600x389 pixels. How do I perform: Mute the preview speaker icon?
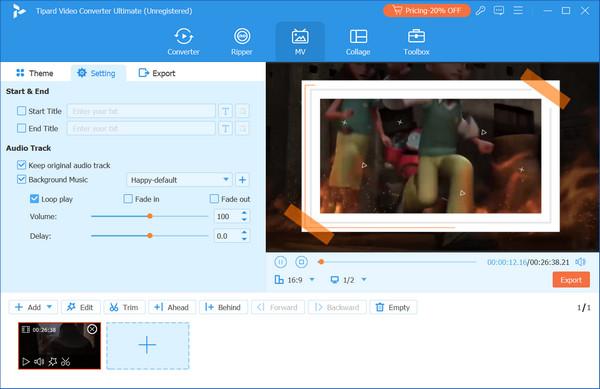click(580, 262)
